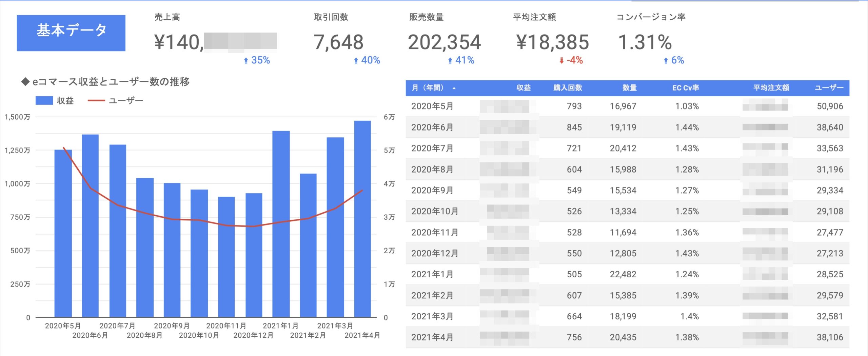Click the 数量 column header in table
Screen dimensions: 868x356
pyautogui.click(x=629, y=88)
